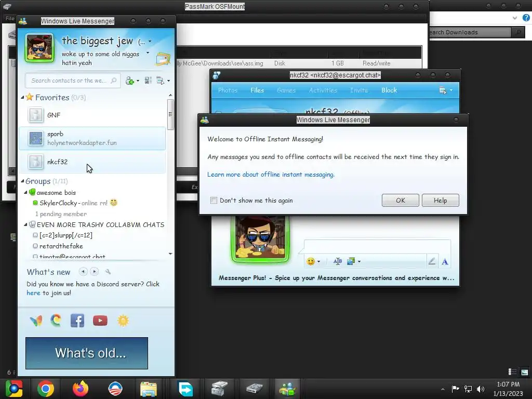Click the volume speaker icon in system tray
The width and height of the screenshot is (532, 399).
tap(481, 389)
